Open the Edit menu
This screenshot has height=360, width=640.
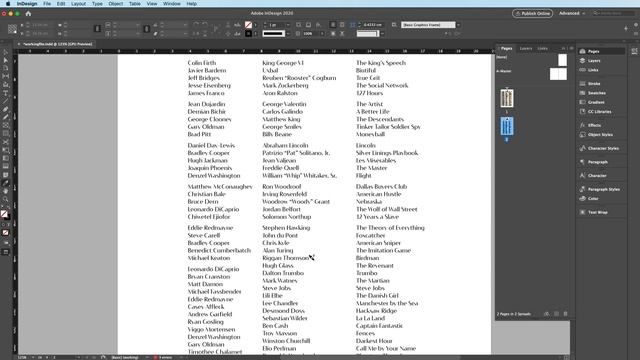[x=61, y=4]
